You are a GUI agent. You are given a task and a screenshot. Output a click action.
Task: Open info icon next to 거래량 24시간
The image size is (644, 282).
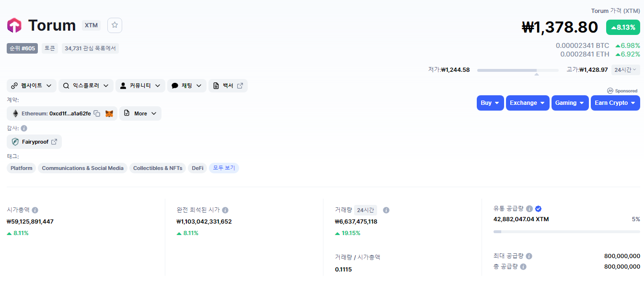coord(386,210)
